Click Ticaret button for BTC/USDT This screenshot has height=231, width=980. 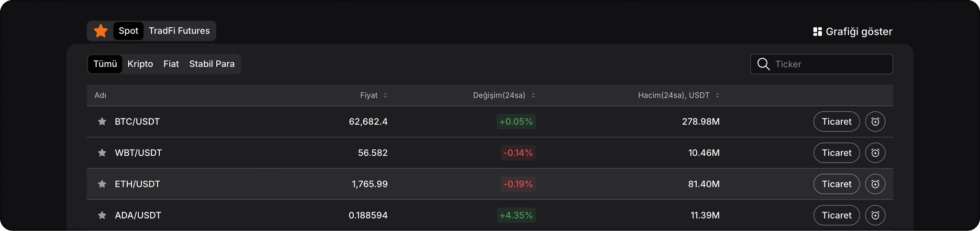pyautogui.click(x=836, y=121)
